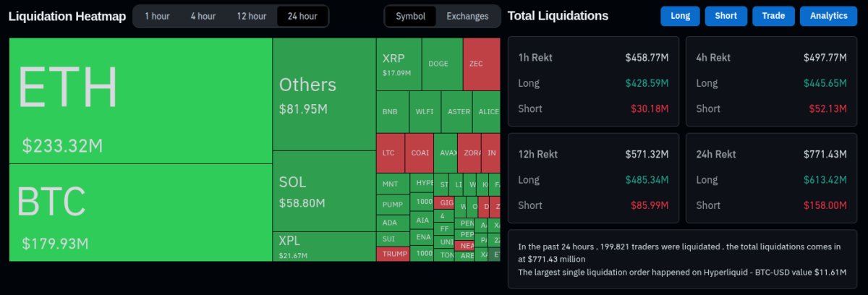Click the red TRUMP tile

coord(393,254)
